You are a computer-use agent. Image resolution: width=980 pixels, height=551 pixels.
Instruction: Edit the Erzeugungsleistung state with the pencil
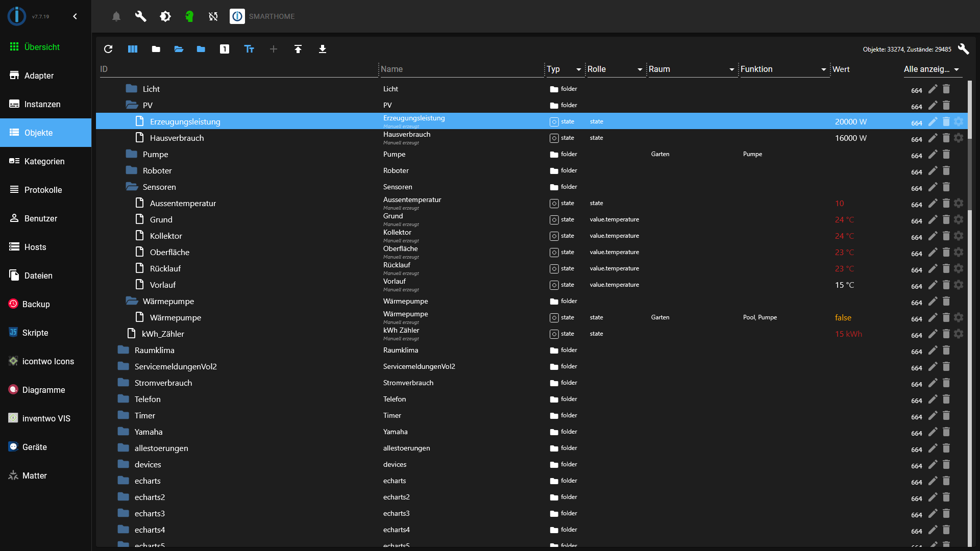(933, 121)
